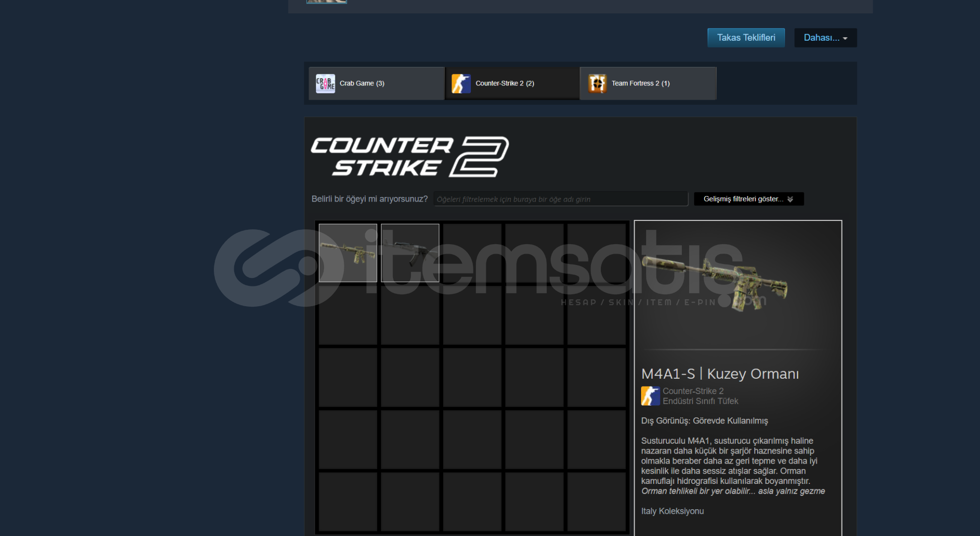Open the Takas Teklifleri trade offers button
The image size is (980, 536).
[x=746, y=38]
